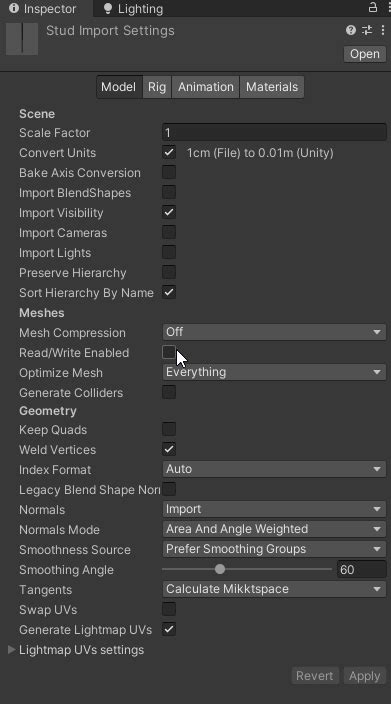Screen dimensions: 391x704
Task: Switch to the Rig tab
Action: pyautogui.click(x=157, y=87)
